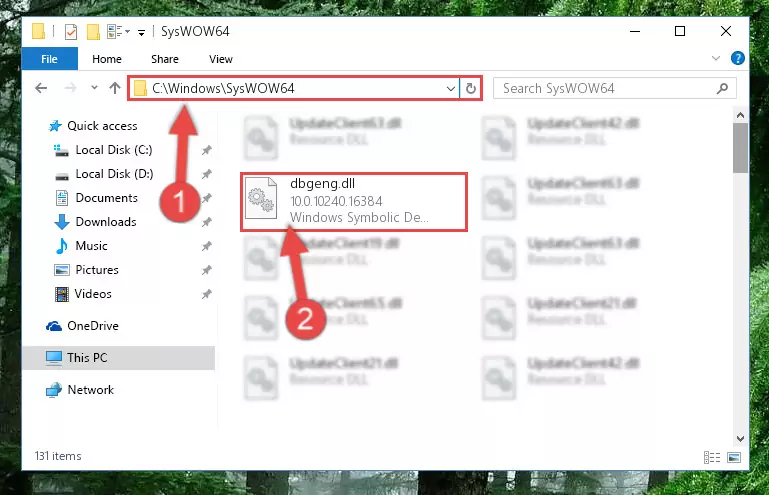Expand the ribbon with the chevron

(x=716, y=58)
